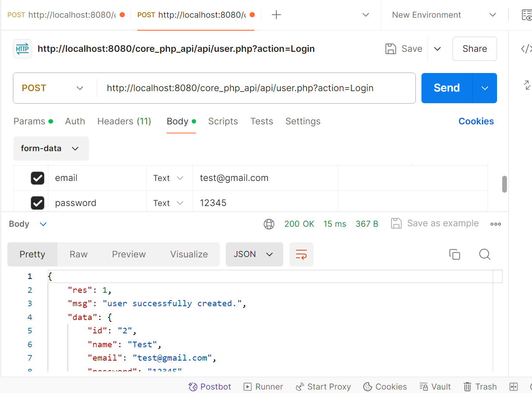Click the email value test@gmail.com field
Image resolution: width=532 pixels, height=393 pixels.
265,178
